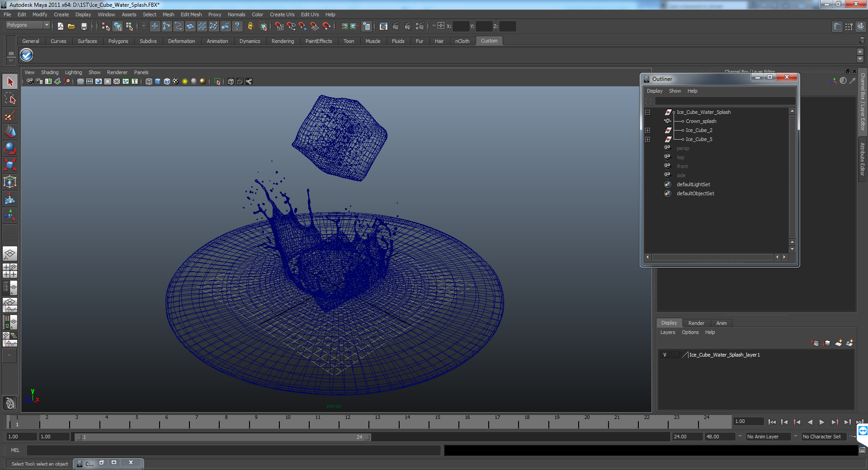
Task: Choose the Rotate tool sphere icon
Action: [10, 148]
